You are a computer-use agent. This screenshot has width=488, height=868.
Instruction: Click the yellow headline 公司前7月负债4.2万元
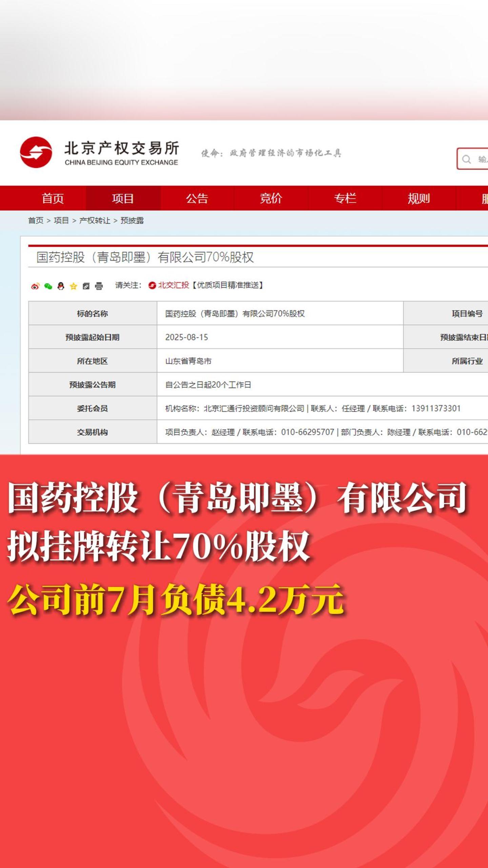176,600
